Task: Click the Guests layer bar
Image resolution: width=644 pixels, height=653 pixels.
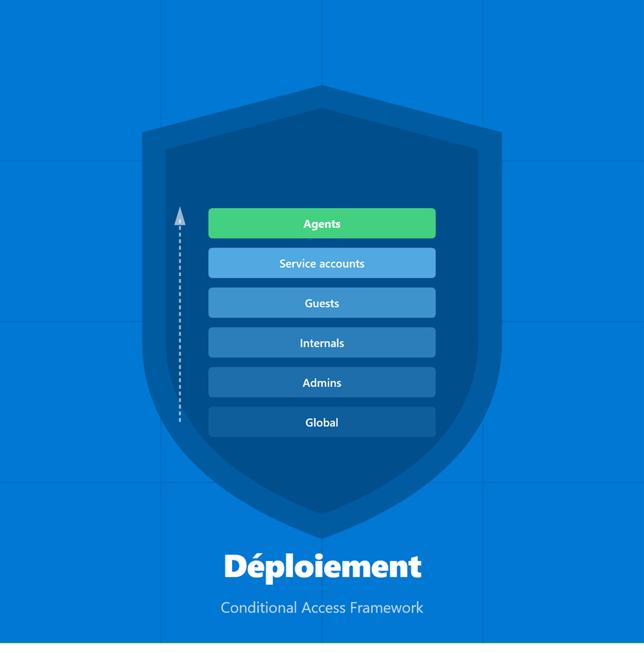Action: coord(322,303)
